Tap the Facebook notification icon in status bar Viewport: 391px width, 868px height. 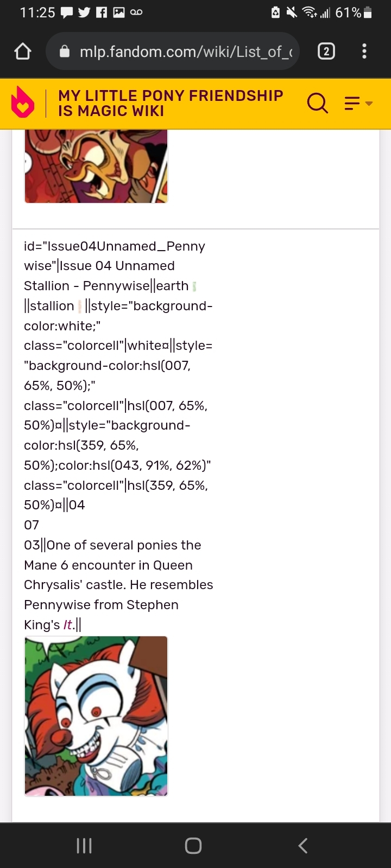click(x=102, y=12)
